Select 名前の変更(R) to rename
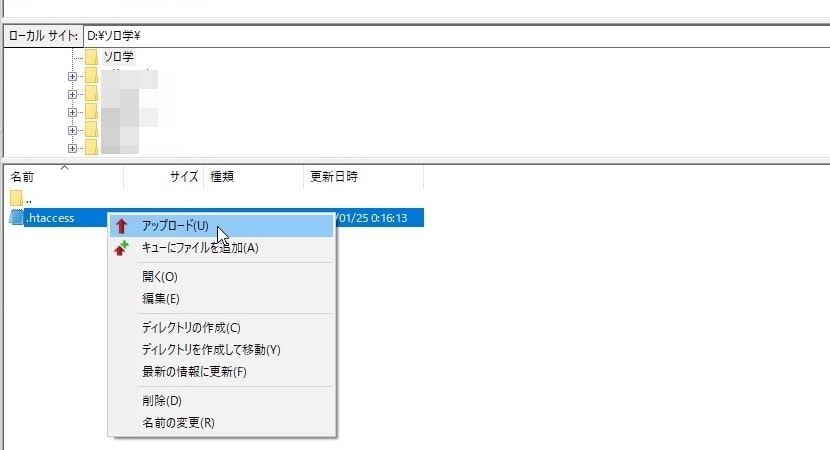Image resolution: width=830 pixels, height=450 pixels. pyautogui.click(x=178, y=422)
